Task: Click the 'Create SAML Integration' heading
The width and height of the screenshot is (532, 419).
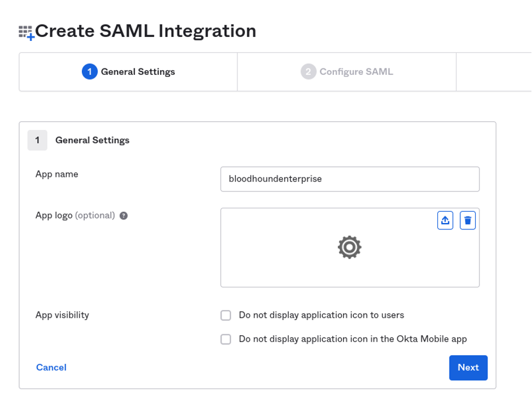Action: click(x=146, y=31)
